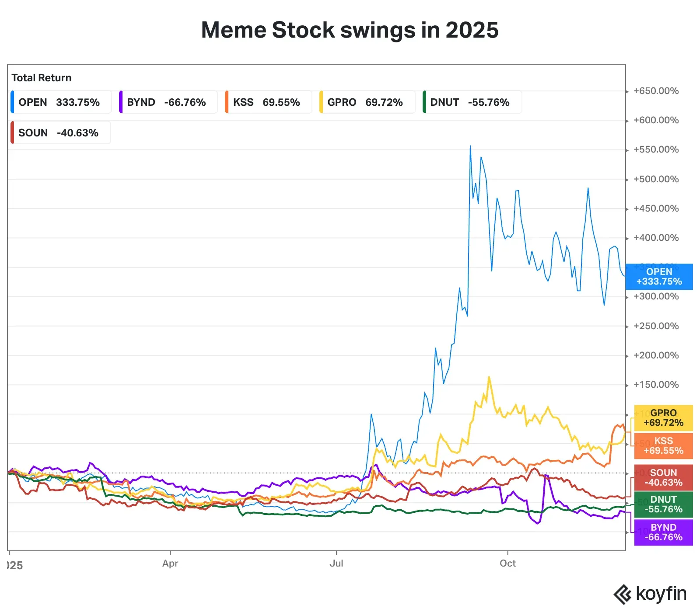Click the Koyfin logo icon
Screen dimensions: 700x612
tap(622, 595)
